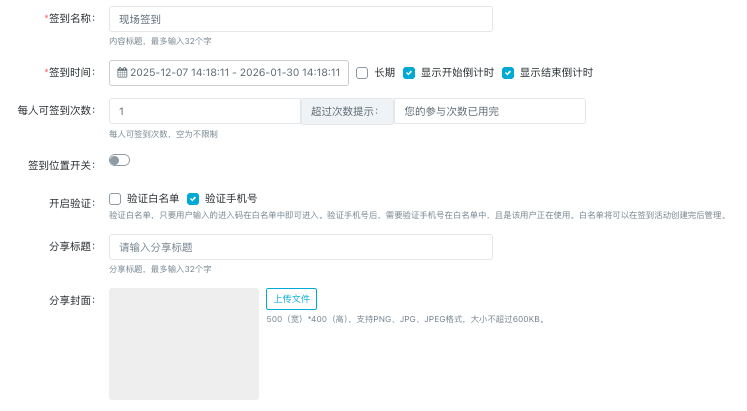
Task: Click the gray 分享封面 image placeholder
Action: pos(184,343)
